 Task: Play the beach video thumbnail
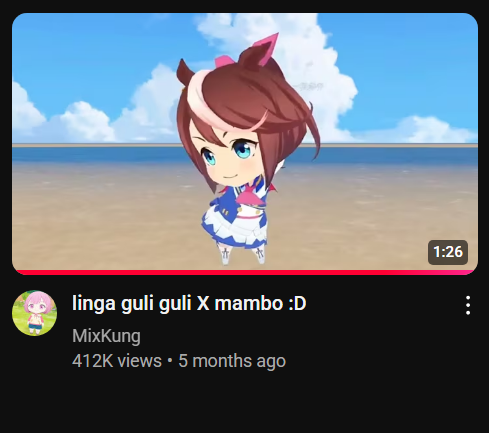click(245, 143)
